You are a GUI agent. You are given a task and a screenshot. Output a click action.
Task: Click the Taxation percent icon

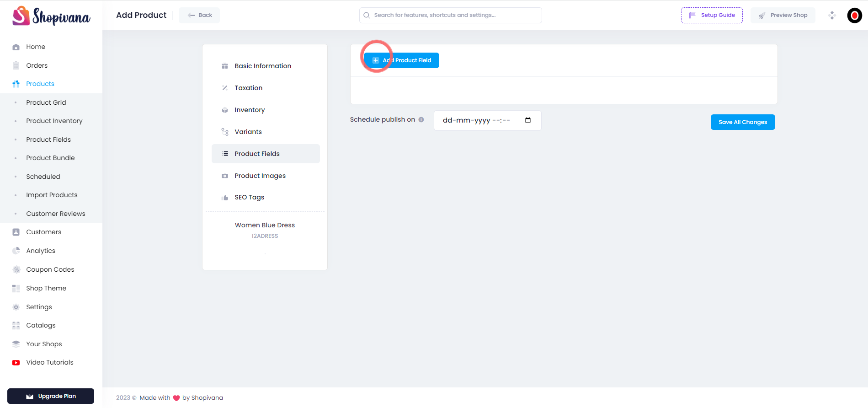pyautogui.click(x=225, y=88)
